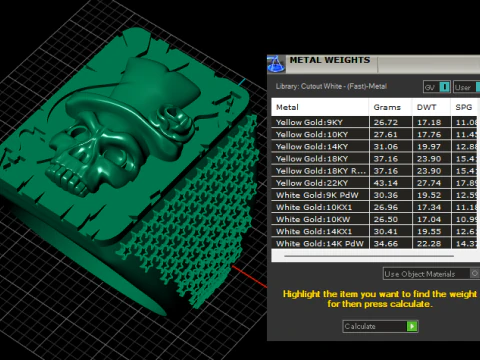Open the Use Object Materials dropdown
The image size is (480, 360).
coord(431,274)
